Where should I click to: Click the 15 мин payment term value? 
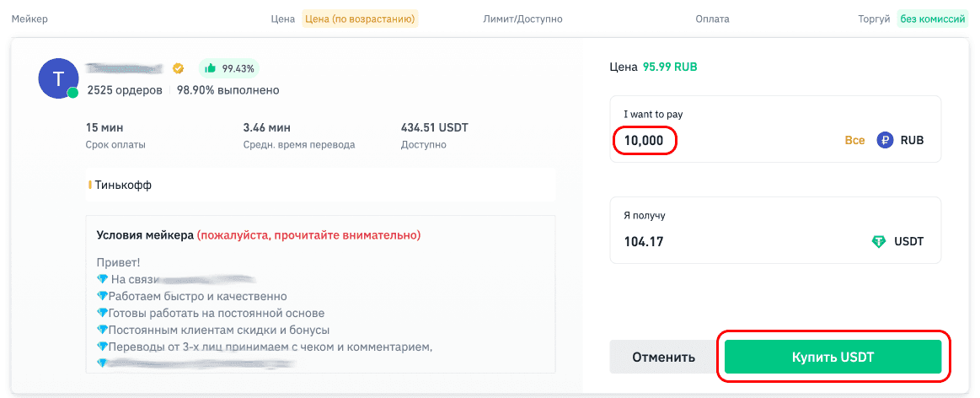[x=104, y=127]
